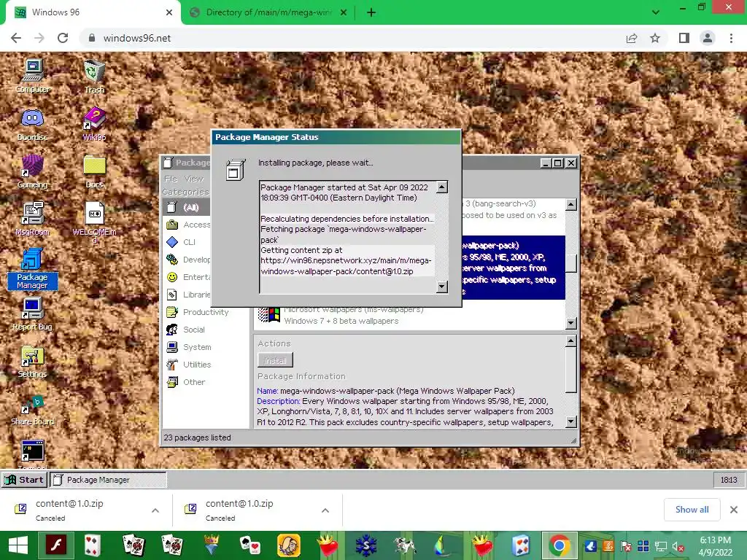Image resolution: width=747 pixels, height=560 pixels.
Task: Open the Flash taskbar icon
Action: pyautogui.click(x=56, y=545)
